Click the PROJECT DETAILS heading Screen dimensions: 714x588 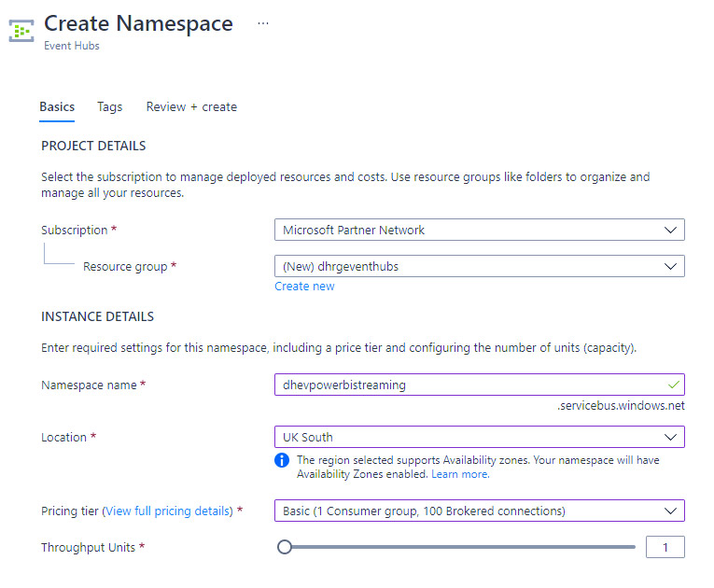point(93,147)
